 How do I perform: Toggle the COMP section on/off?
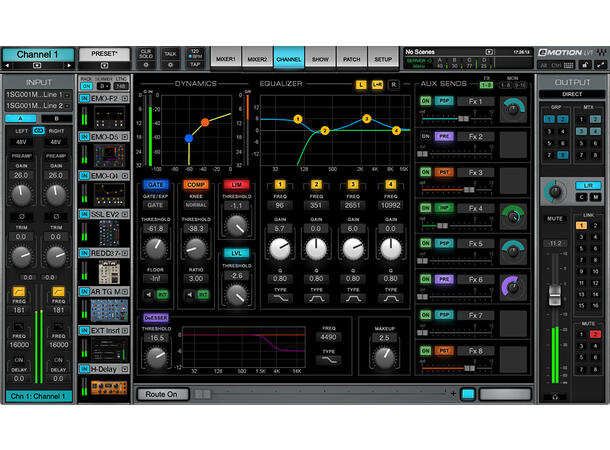[x=196, y=185]
